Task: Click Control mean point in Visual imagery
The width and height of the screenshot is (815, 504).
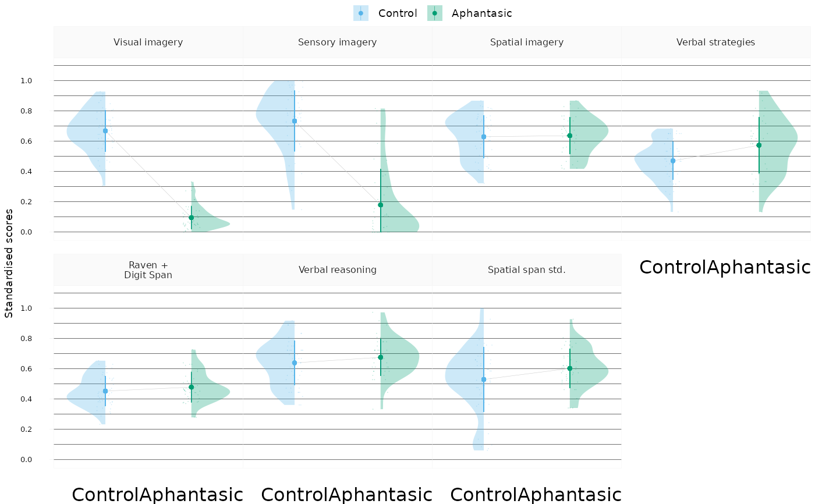Action: 105,131
